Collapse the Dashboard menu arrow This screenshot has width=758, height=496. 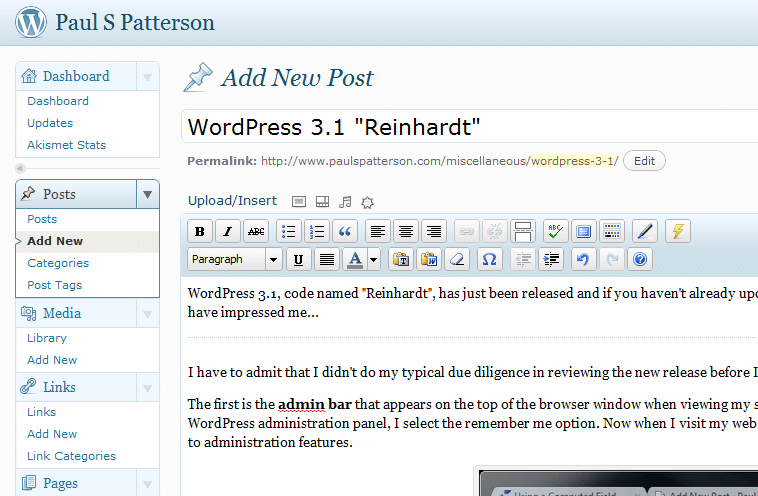(x=148, y=76)
